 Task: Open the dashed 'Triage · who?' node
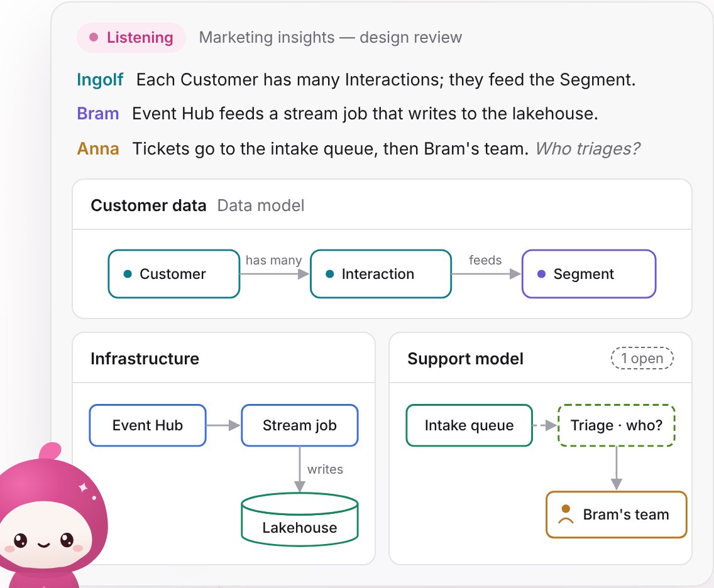pyautogui.click(x=616, y=425)
